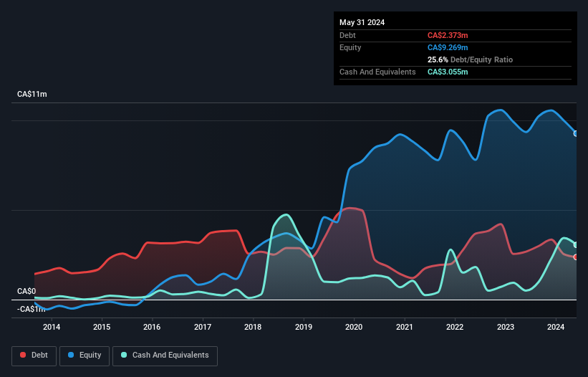
Task: Click the Debt row label in tooltip
Action: tap(347, 35)
